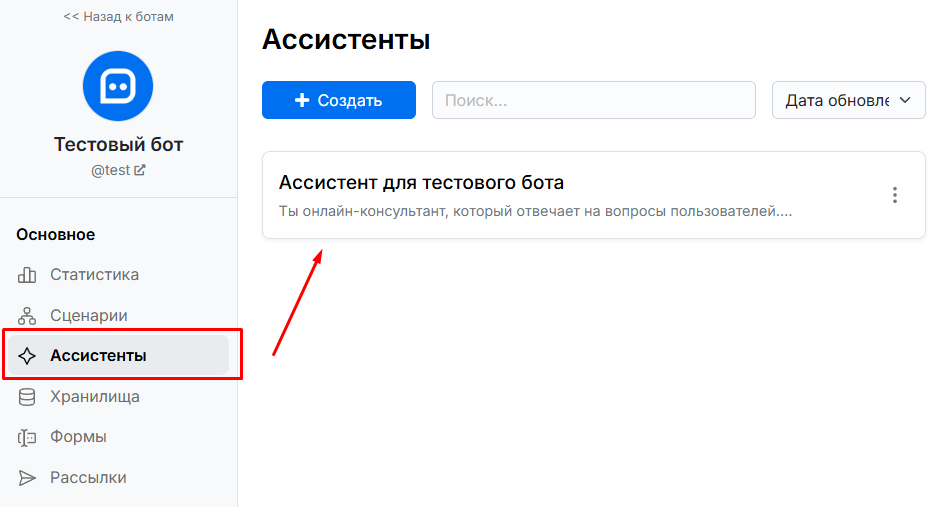942x507 pixels.
Task: Click the Формы form icon
Action: coord(26,437)
